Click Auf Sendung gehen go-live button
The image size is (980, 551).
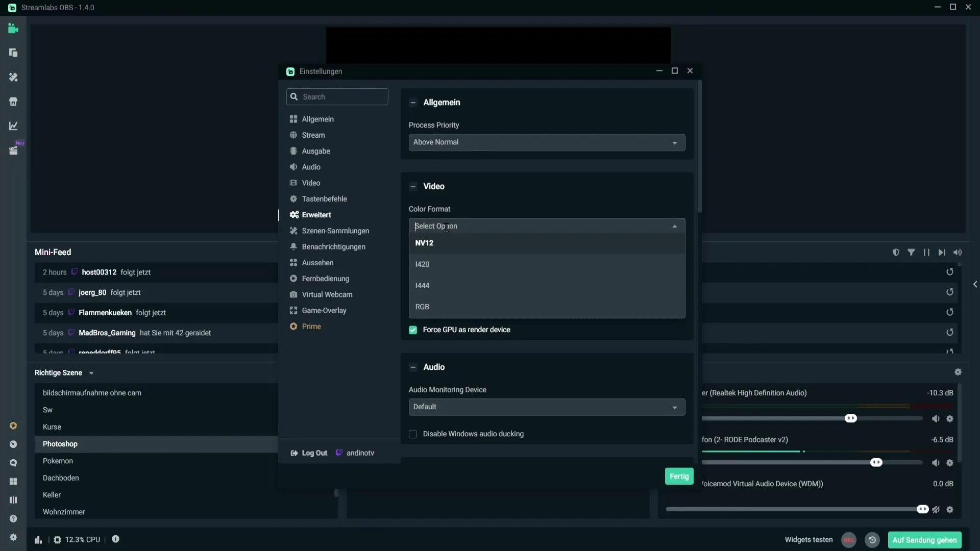925,540
